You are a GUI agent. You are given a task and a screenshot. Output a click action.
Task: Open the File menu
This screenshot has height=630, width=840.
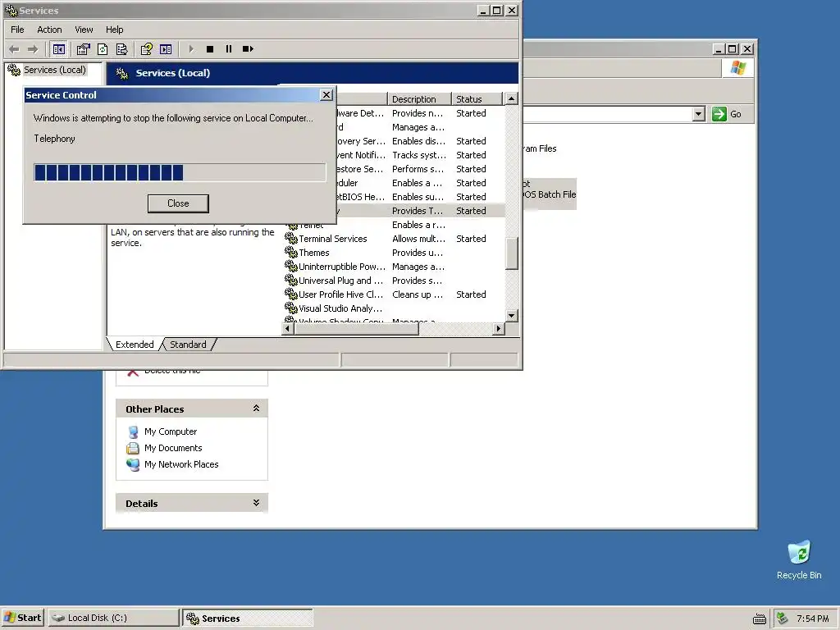(17, 30)
